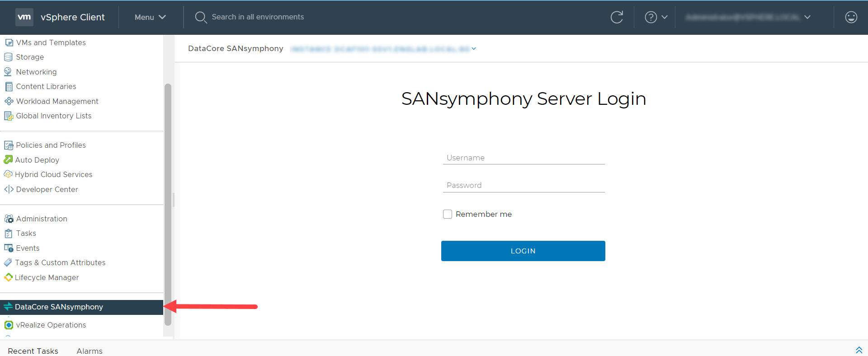868x356 pixels.
Task: Select Workload Management
Action: coord(57,101)
